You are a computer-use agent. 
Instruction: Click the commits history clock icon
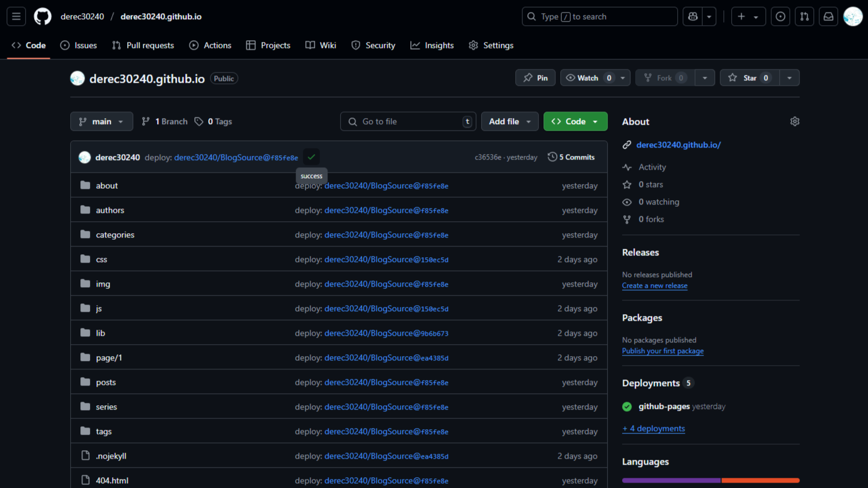[x=552, y=157]
